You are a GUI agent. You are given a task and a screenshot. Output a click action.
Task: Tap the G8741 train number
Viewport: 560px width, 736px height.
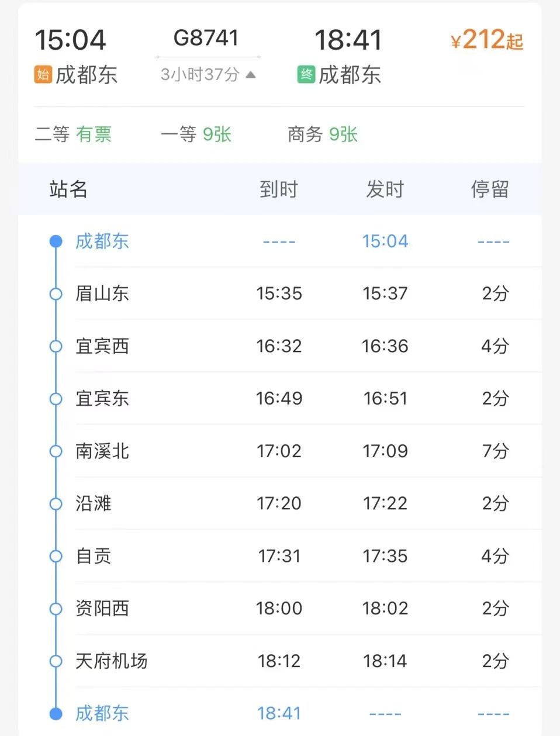tap(206, 38)
